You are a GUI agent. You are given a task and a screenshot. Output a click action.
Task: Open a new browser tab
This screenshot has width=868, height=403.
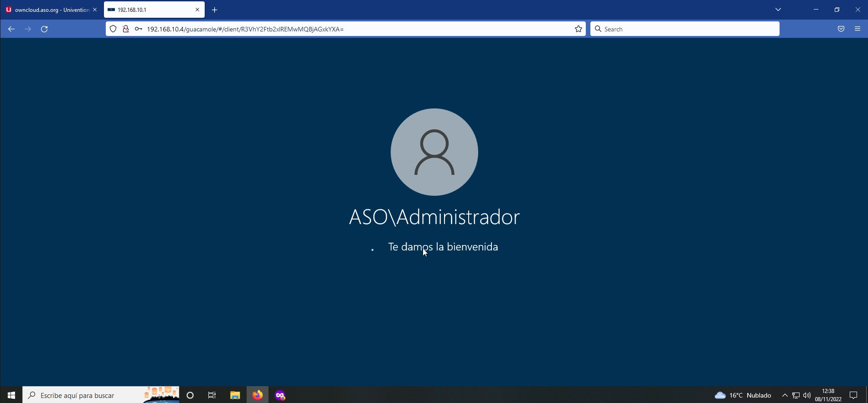[214, 10]
